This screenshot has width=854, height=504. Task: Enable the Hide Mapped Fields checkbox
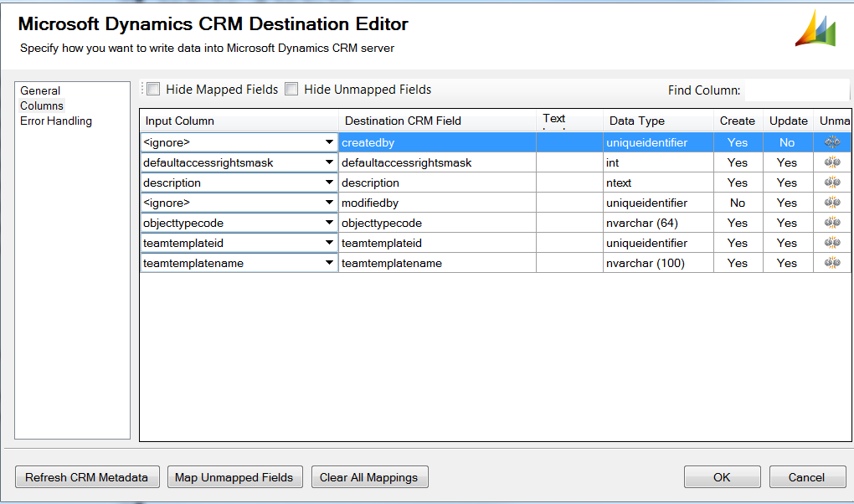pyautogui.click(x=153, y=90)
